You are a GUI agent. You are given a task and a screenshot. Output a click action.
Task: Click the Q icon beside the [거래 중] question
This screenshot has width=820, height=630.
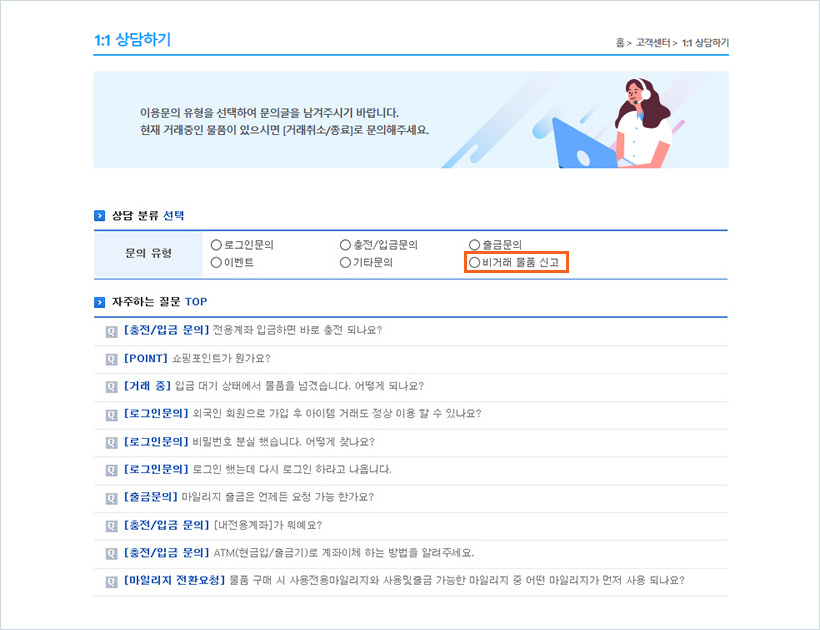pos(111,386)
